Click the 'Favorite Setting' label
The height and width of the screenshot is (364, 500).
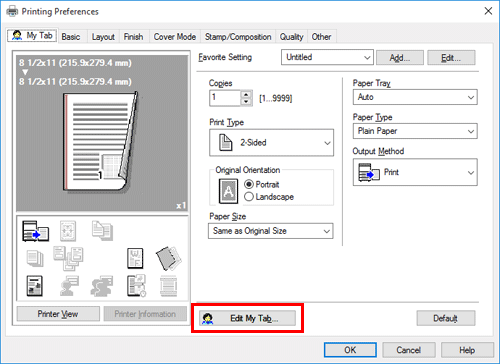[225, 57]
